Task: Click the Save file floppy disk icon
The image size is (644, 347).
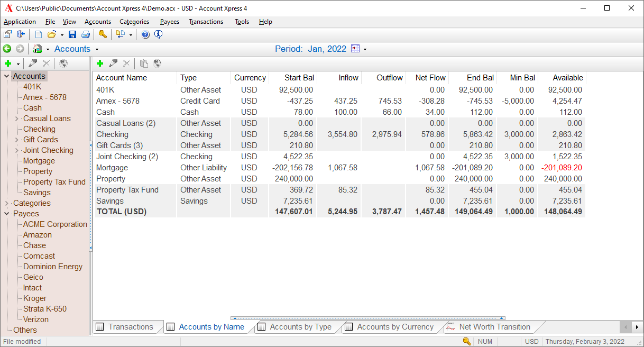Action: pos(72,35)
